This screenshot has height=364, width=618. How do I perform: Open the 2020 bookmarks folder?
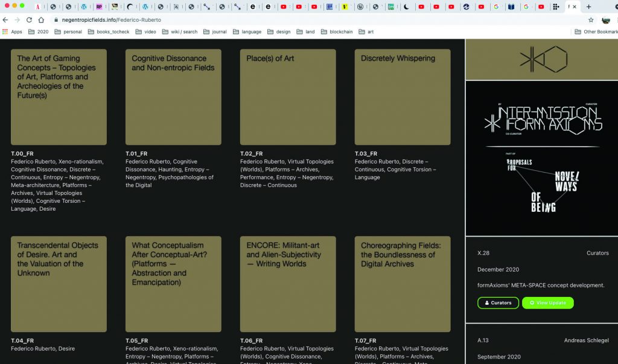click(x=38, y=31)
